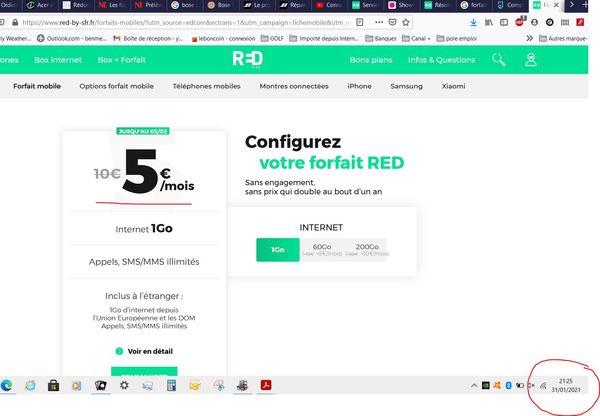Open the red ABP extension icon
The image size is (600, 416).
[519, 22]
